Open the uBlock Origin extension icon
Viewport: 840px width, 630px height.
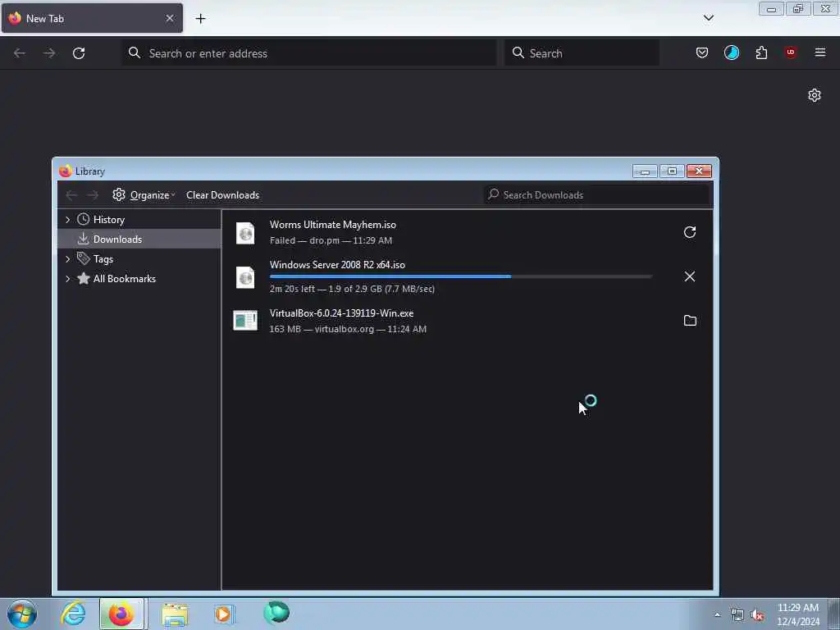[791, 52]
